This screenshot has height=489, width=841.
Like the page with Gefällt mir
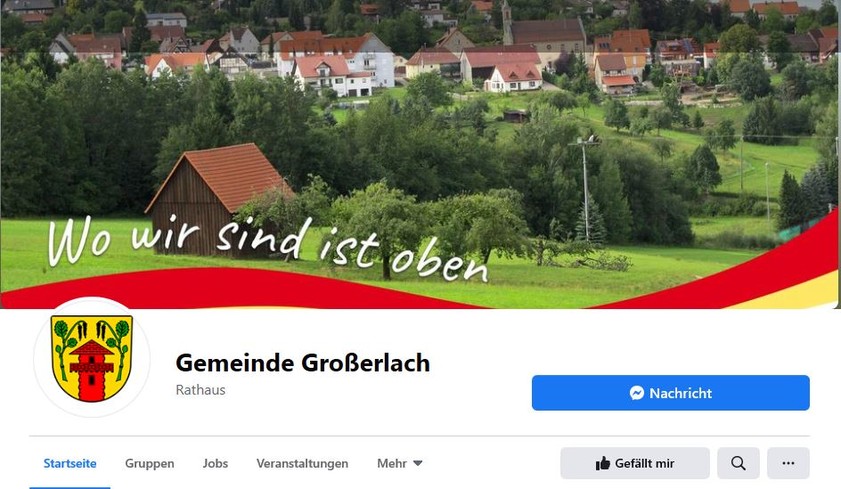635,463
